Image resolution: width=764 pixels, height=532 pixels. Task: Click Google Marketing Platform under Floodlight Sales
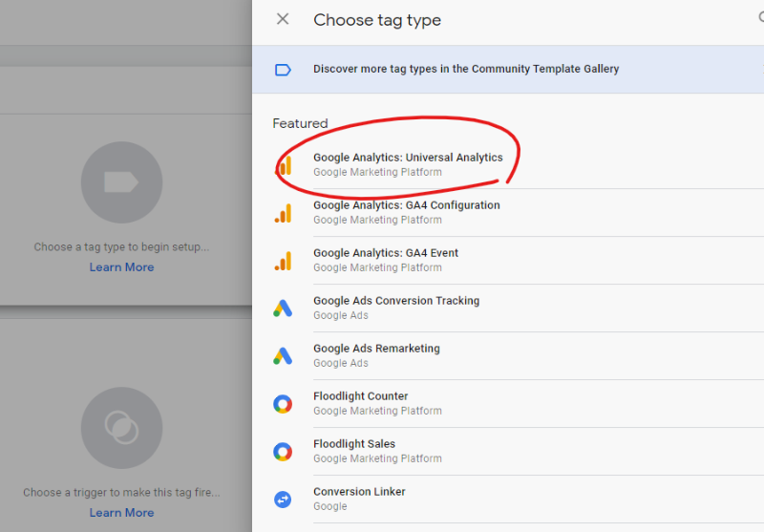coord(377,458)
